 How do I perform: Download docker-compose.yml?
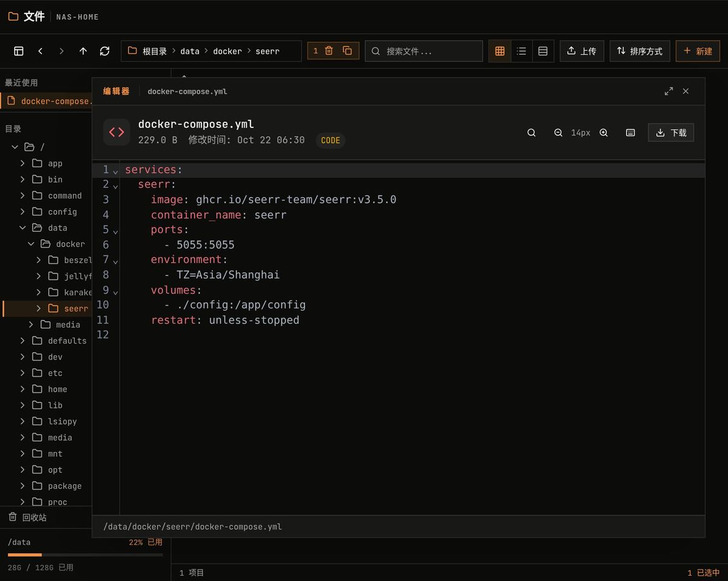pos(671,132)
